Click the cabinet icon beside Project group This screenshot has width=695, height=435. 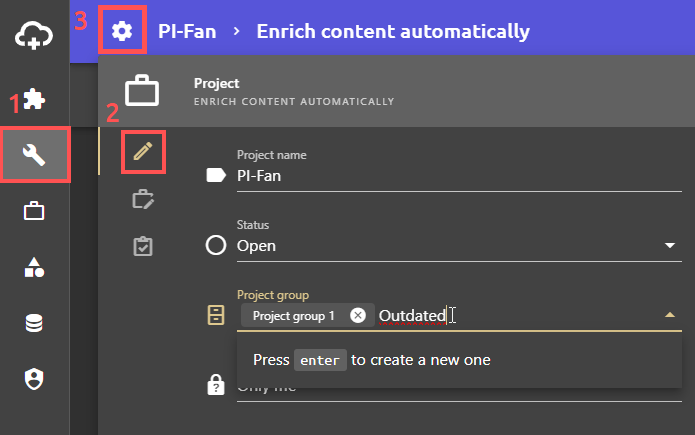(x=216, y=315)
